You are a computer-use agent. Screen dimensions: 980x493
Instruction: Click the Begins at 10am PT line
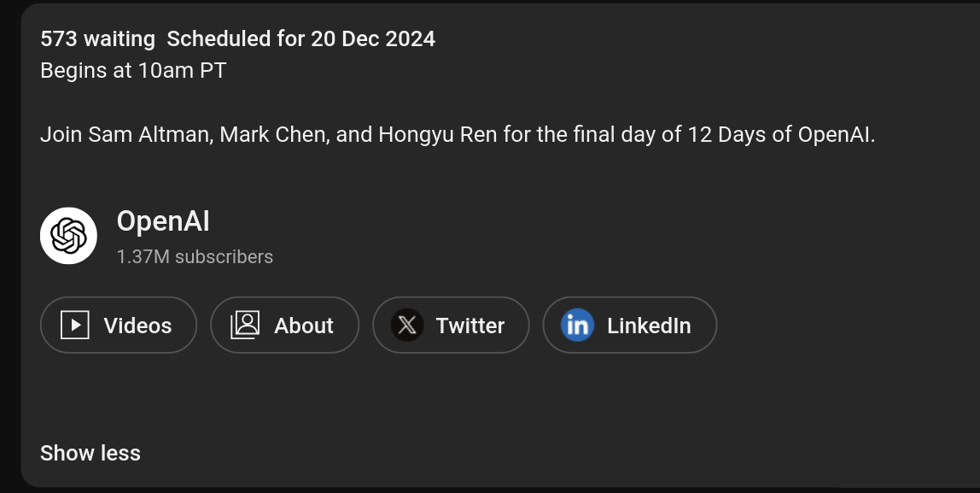[x=133, y=70]
